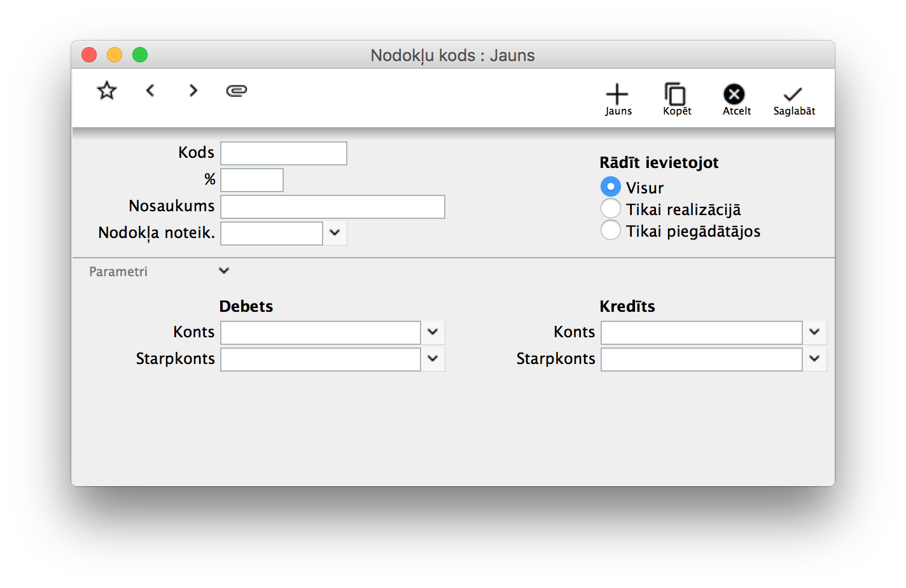Select the Visur radio option
This screenshot has height=588, width=906.
click(611, 187)
